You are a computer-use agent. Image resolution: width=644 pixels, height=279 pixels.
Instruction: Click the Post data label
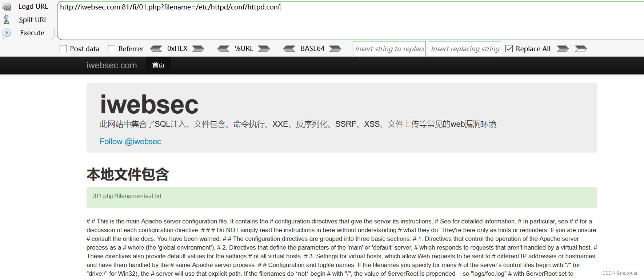click(85, 49)
